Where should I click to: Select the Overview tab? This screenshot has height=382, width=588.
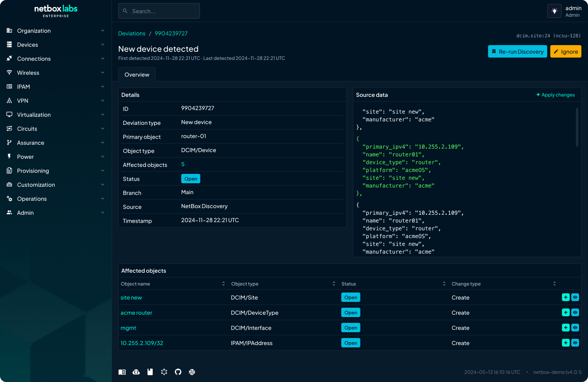(137, 74)
